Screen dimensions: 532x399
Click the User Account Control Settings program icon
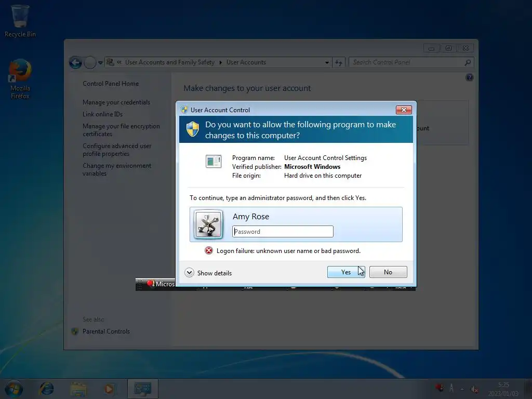[x=214, y=161]
